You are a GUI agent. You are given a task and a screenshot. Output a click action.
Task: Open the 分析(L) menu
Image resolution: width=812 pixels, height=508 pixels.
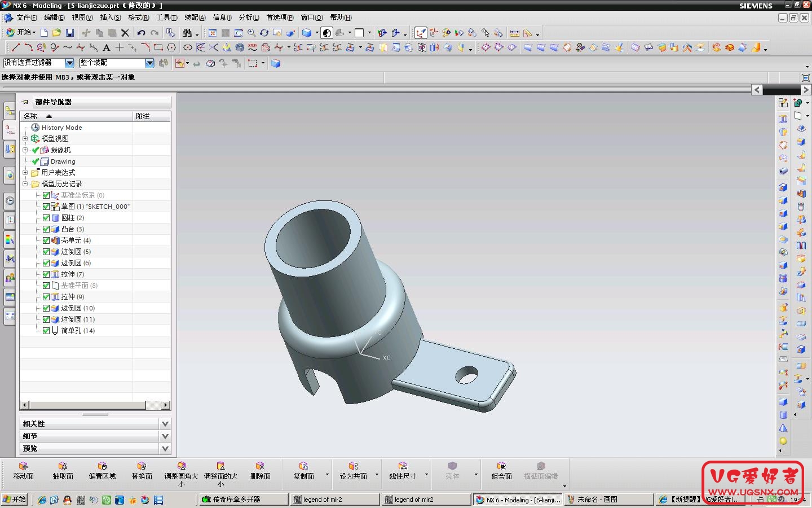[x=249, y=17]
